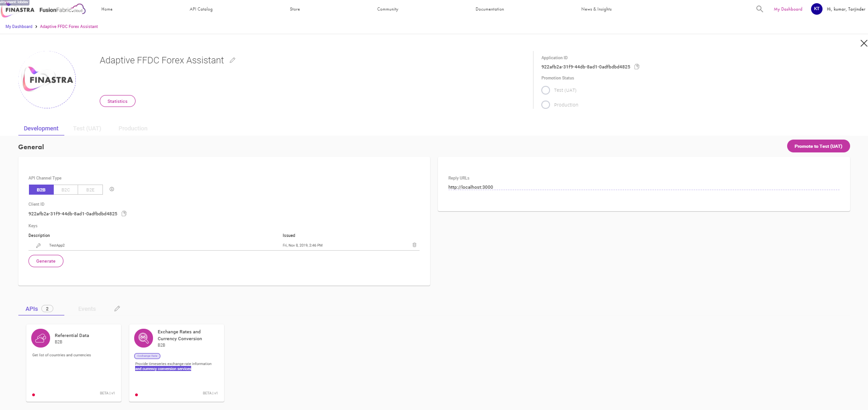Edit the application name with pencil icon
This screenshot has width=868, height=410.
click(233, 60)
